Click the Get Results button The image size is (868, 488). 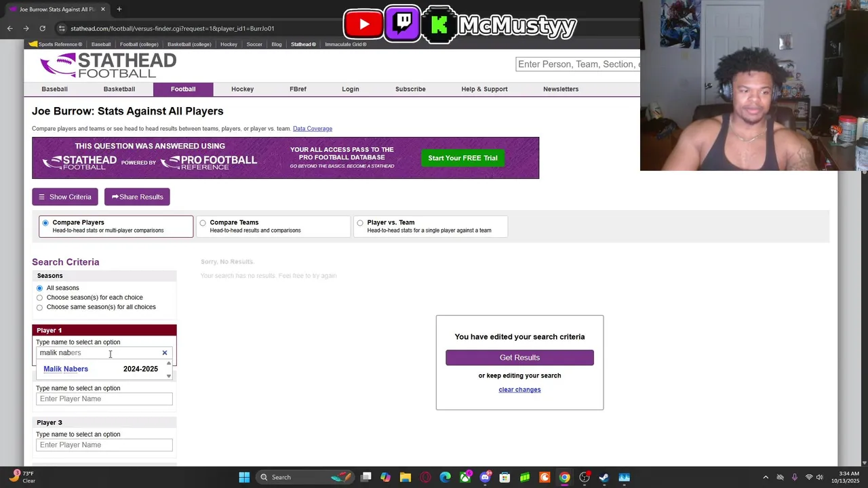519,357
